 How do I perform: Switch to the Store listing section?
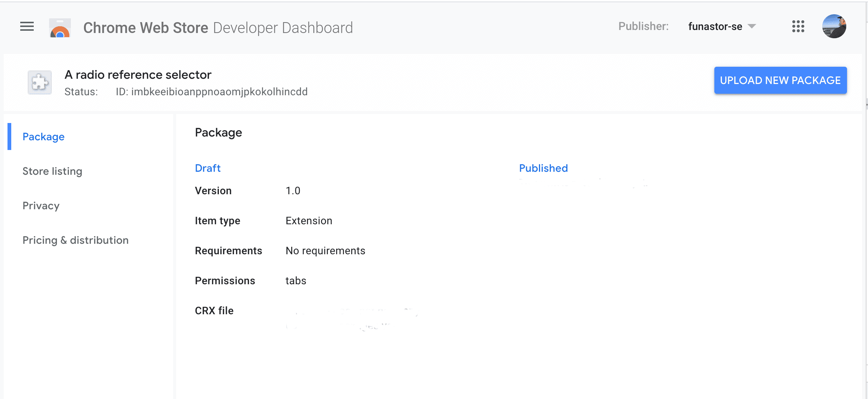[x=52, y=171]
